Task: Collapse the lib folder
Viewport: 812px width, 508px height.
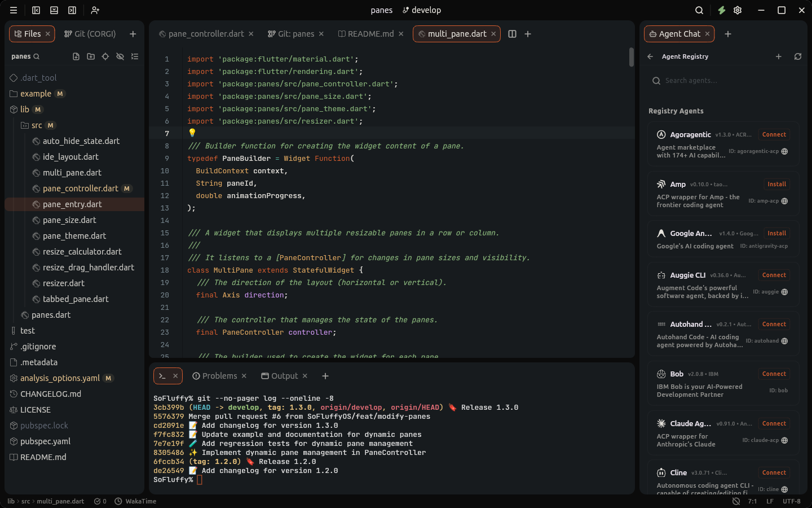Action: coord(26,110)
